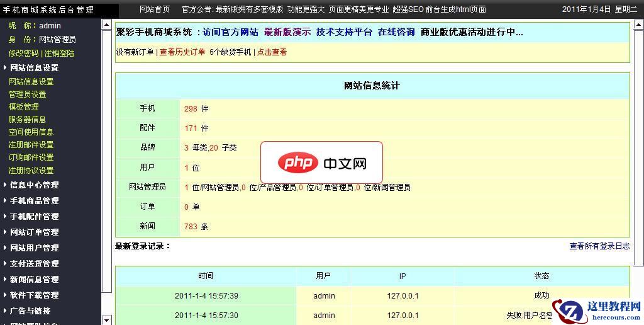
Task: Click the 171 accessories count value
Action: tap(191, 128)
